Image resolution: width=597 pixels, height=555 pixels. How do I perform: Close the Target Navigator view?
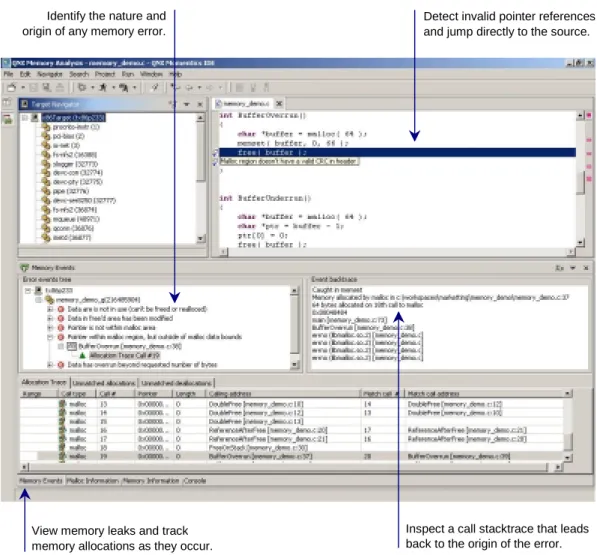pyautogui.click(x=200, y=104)
